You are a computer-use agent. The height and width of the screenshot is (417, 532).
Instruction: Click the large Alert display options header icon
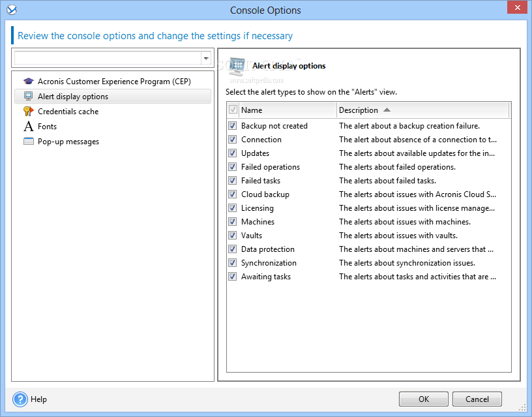coord(237,65)
